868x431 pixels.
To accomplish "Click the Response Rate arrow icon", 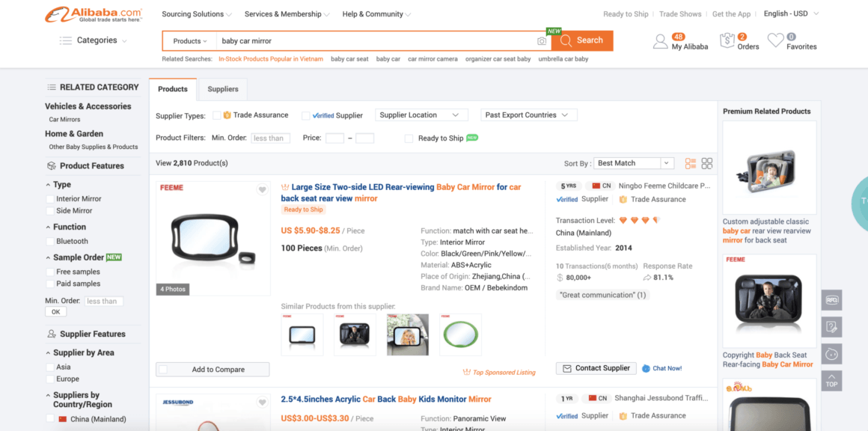I will coord(647,278).
